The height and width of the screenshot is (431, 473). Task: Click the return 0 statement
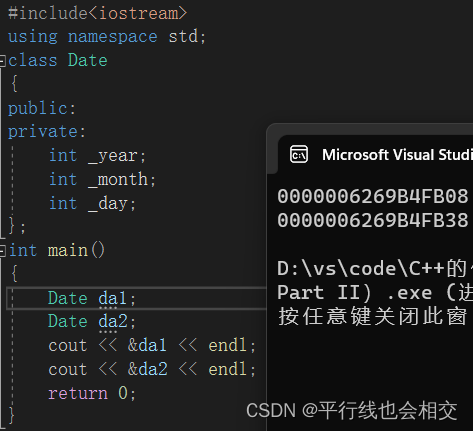tap(92, 393)
